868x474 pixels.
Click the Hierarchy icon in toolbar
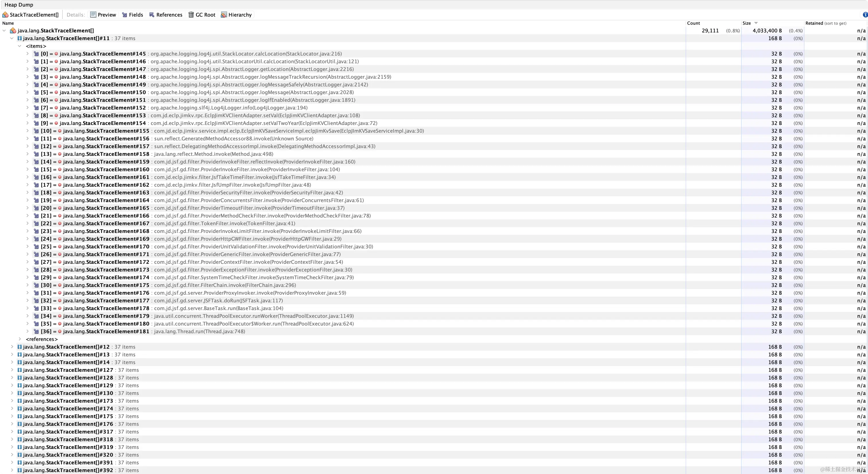click(x=224, y=14)
